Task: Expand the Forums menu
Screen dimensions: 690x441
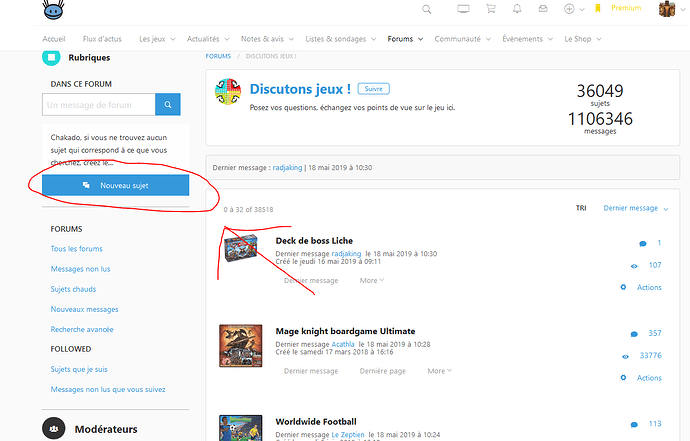Action: [405, 39]
